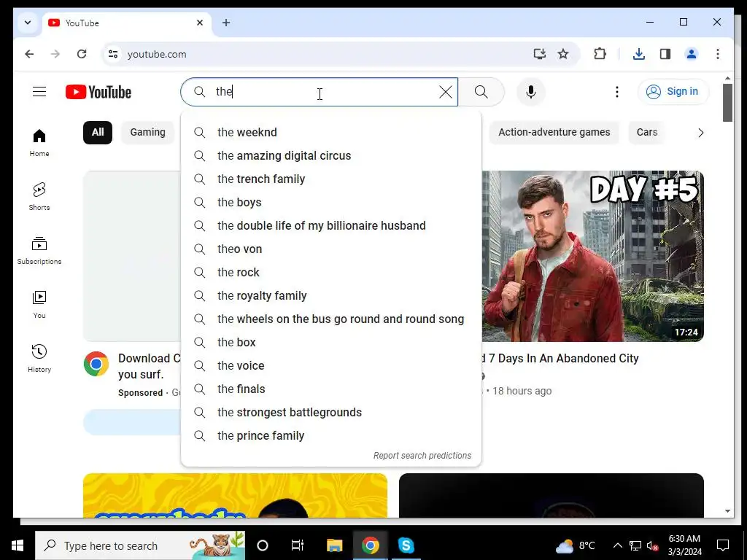Image resolution: width=747 pixels, height=560 pixels.
Task: Show hidden system tray icons
Action: click(x=617, y=545)
